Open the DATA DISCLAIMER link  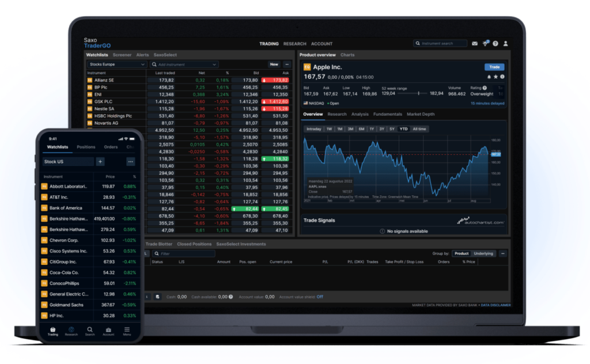496,305
